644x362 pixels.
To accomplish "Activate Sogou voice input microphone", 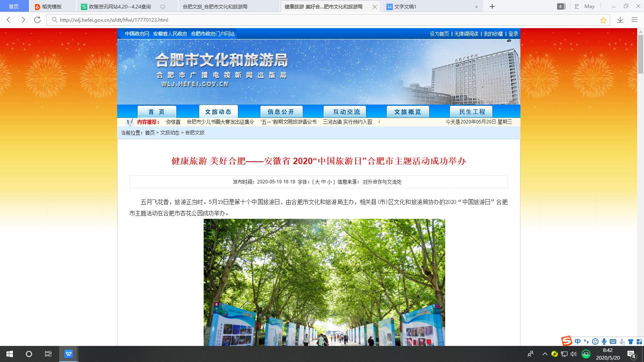I will 604,341.
